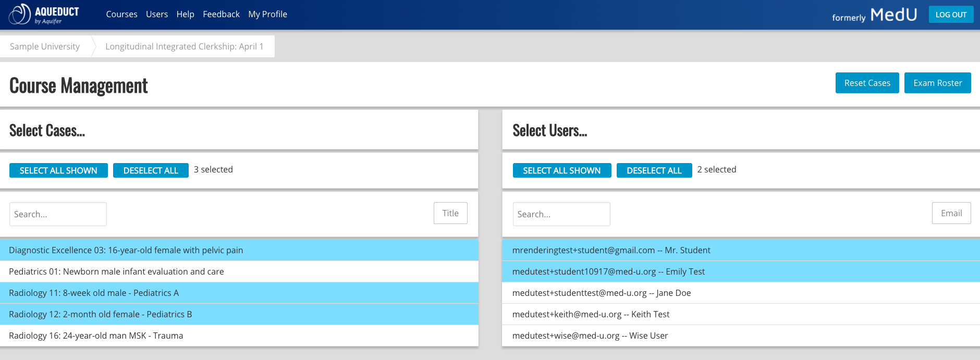Toggle the Email sort button for users
This screenshot has width=980, height=360.
[x=951, y=213]
